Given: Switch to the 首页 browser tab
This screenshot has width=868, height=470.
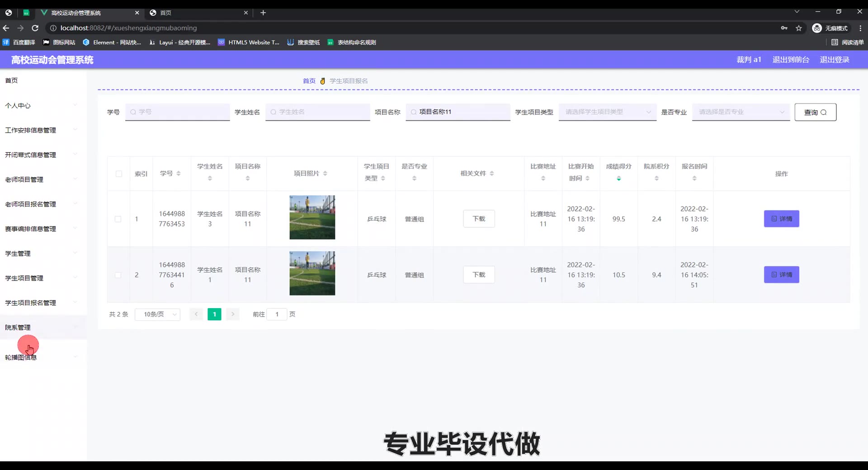Looking at the screenshot, I should 199,13.
